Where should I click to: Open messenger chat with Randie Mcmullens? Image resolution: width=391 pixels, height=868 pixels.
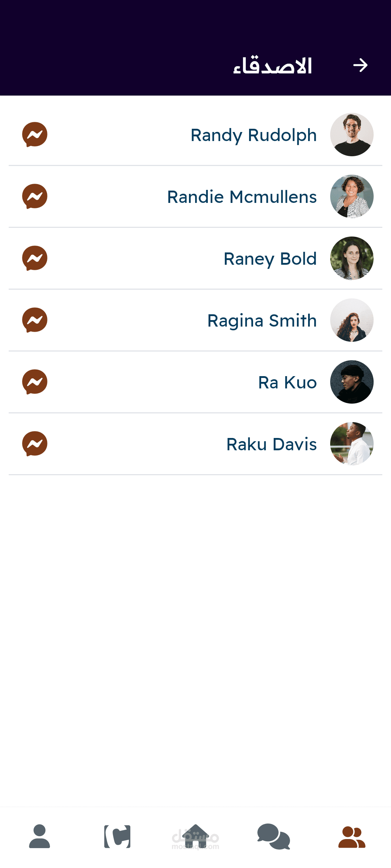click(x=35, y=196)
